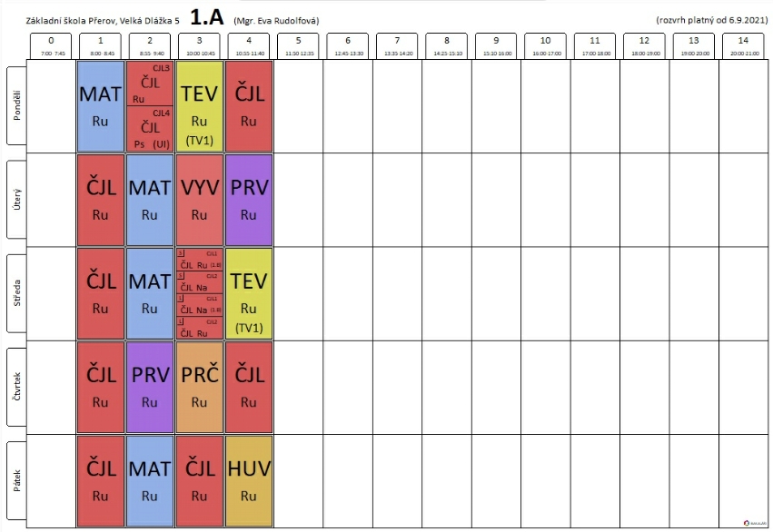Click the Friday HUV lesson
The width and height of the screenshot is (773, 532).
point(249,481)
